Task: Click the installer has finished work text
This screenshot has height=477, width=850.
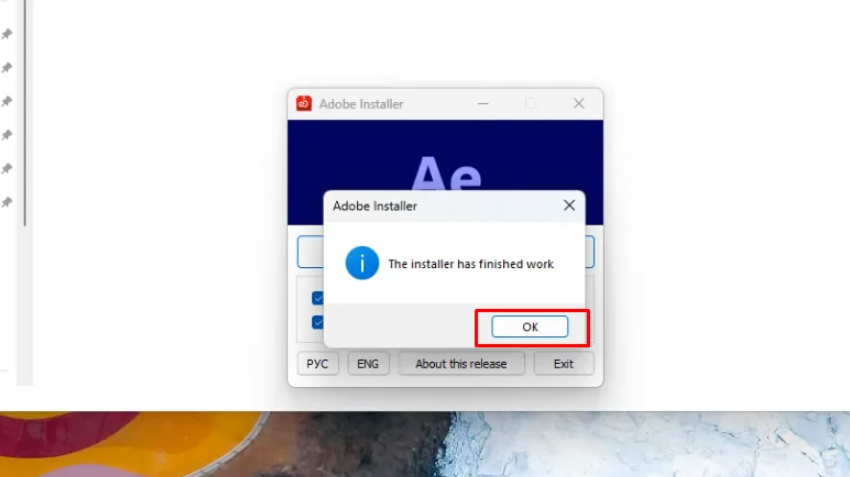Action: click(x=470, y=264)
